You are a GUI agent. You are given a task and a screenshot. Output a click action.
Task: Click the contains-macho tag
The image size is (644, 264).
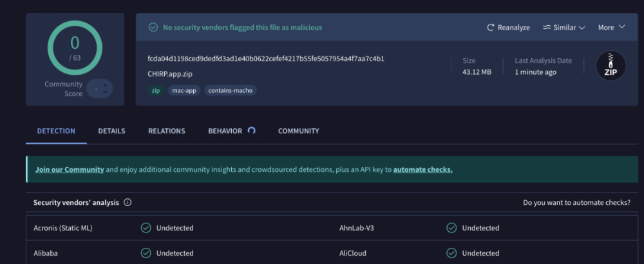[x=231, y=91]
